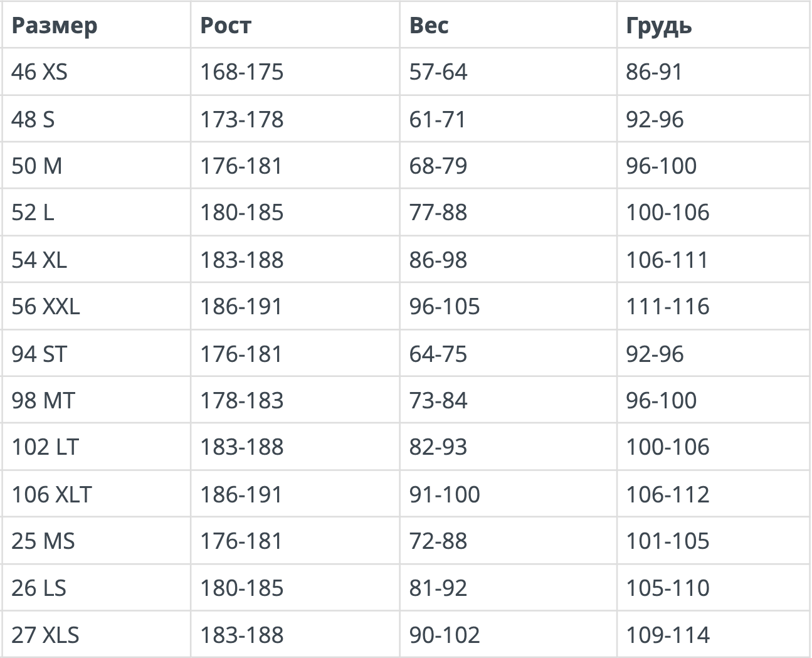Select the 52 L size cell
Viewport: 812px width, 658px height.
(x=96, y=213)
